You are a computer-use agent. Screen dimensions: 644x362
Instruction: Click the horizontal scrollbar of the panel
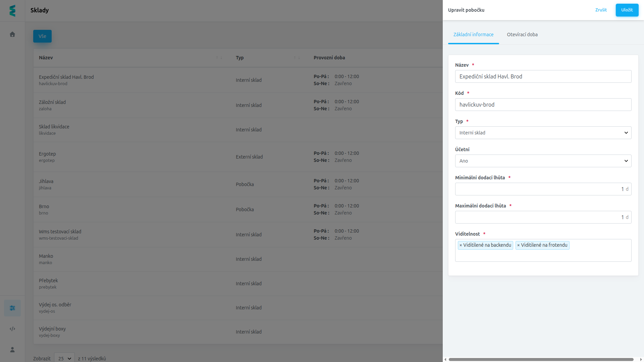pyautogui.click(x=541, y=359)
